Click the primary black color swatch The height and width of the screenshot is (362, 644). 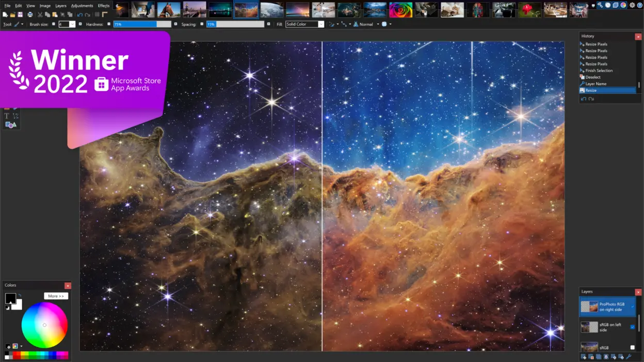pos(10,298)
